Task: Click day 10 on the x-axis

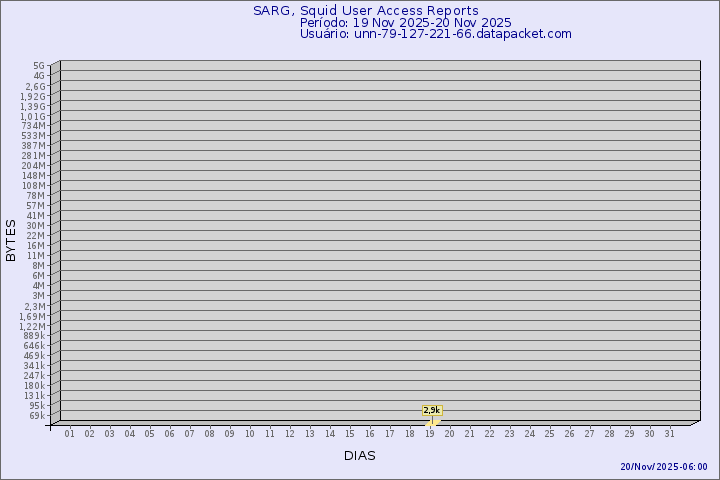Action: pos(249,434)
